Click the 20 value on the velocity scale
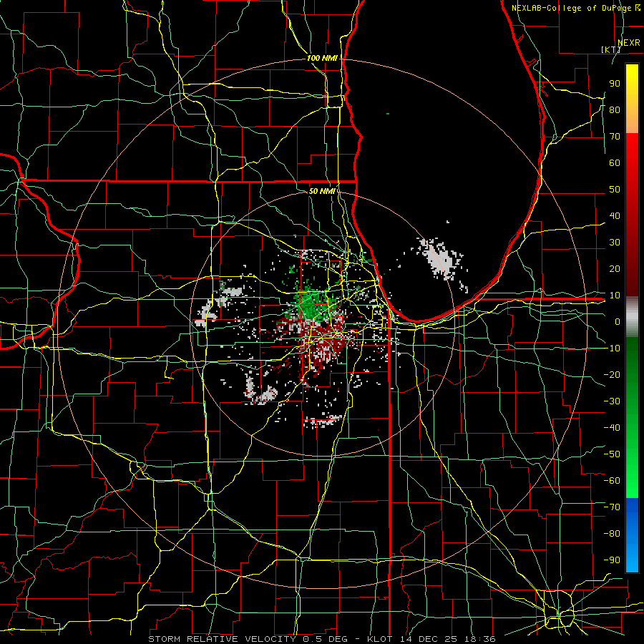The image size is (644, 644). (615, 269)
